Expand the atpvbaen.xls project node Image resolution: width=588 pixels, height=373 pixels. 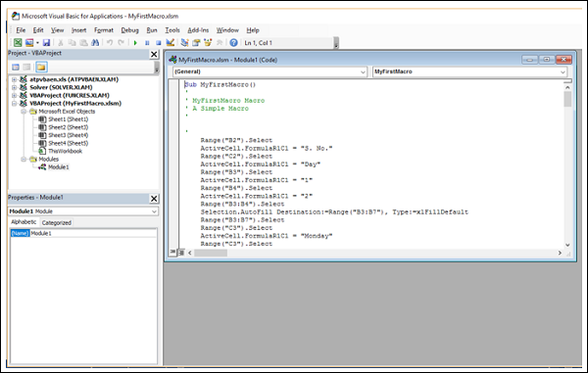[x=14, y=79]
